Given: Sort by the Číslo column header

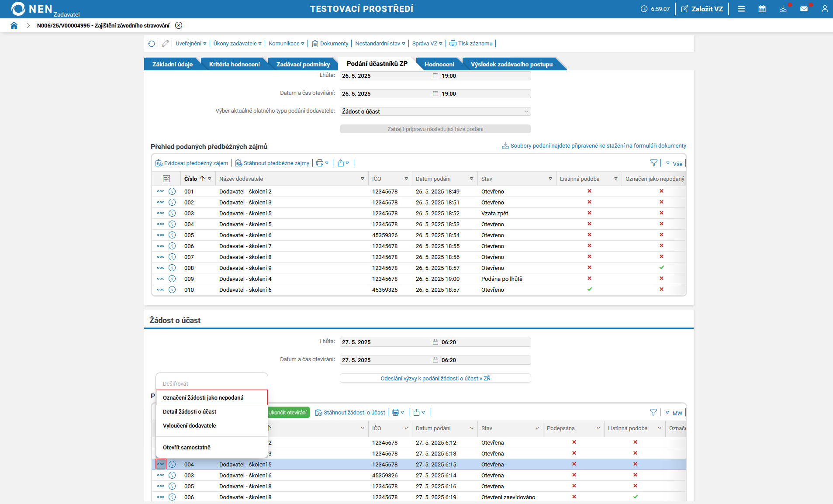Looking at the screenshot, I should (191, 179).
